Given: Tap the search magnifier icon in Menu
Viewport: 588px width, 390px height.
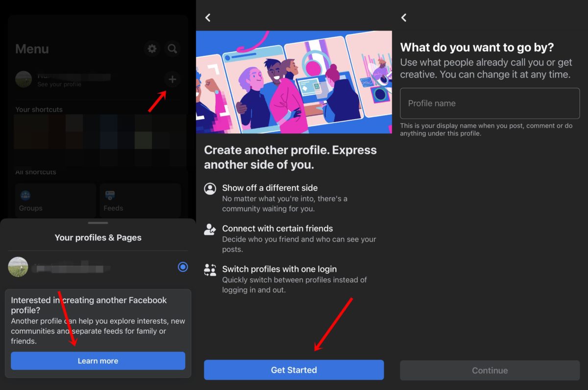Looking at the screenshot, I should click(x=172, y=49).
